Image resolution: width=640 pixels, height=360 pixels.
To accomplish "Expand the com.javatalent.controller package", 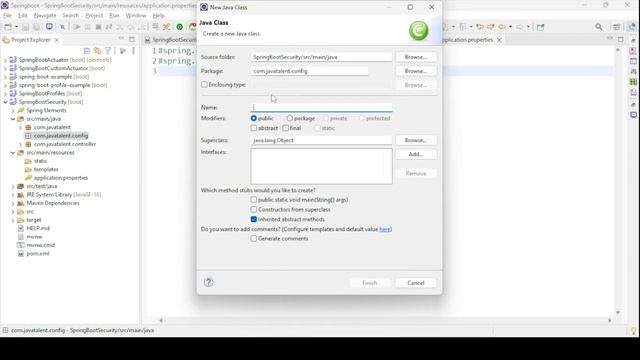I will click(x=20, y=144).
